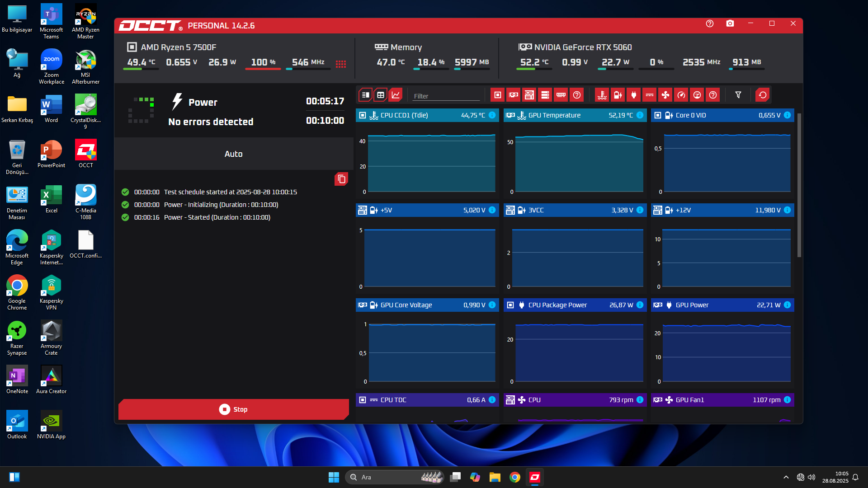Click the red grid icon beside CPU frequency
The width and height of the screenshot is (868, 488).
(341, 64)
